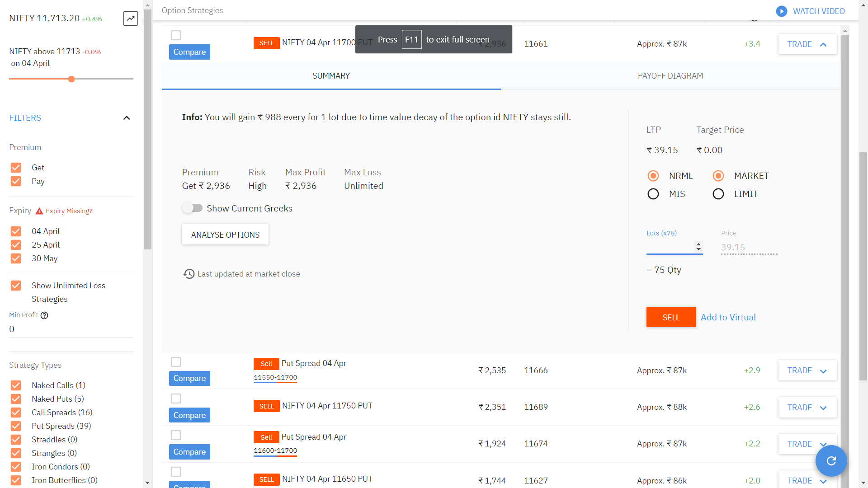This screenshot has width=868, height=488.
Task: Click the Watch Video play icon
Action: point(782,11)
